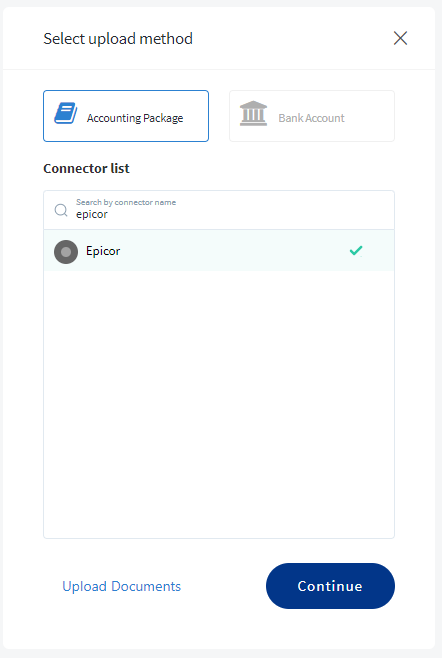Click empty space below the Epicor result
442x658 pixels.
pyautogui.click(x=219, y=404)
